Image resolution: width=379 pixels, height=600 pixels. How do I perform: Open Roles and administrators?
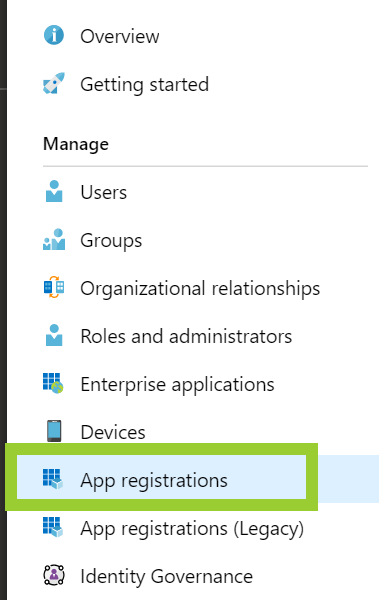[x=186, y=336]
